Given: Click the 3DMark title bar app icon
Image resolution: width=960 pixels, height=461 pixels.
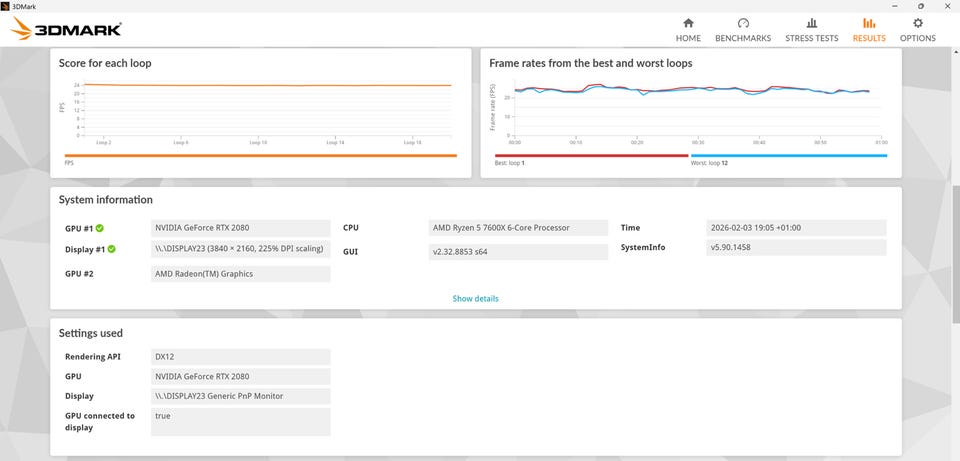Looking at the screenshot, I should click(6, 6).
